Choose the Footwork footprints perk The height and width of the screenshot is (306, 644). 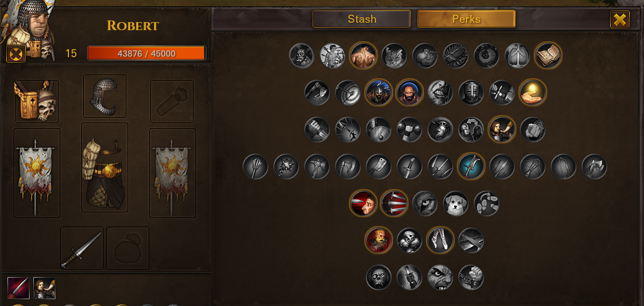pos(486,203)
